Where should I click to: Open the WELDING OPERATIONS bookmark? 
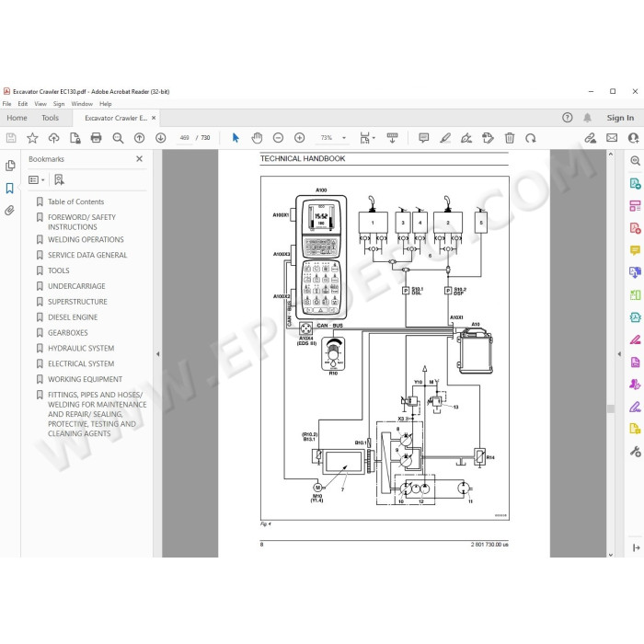(86, 239)
